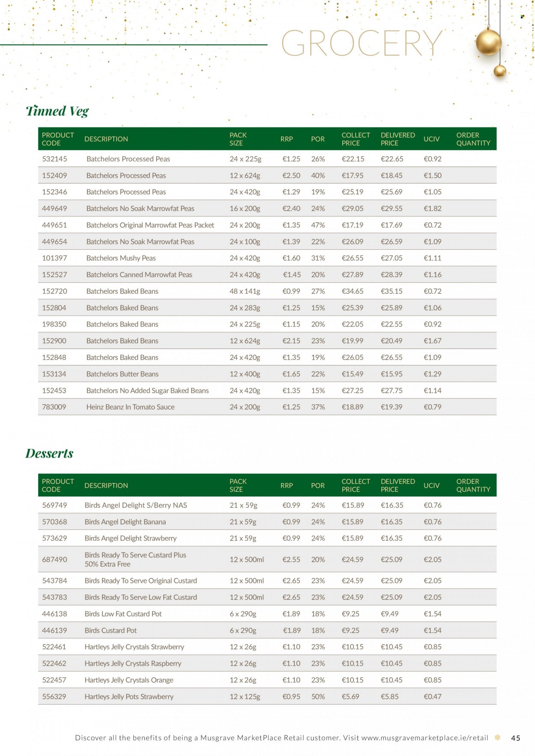Select UCIV value €1.67

point(433,341)
